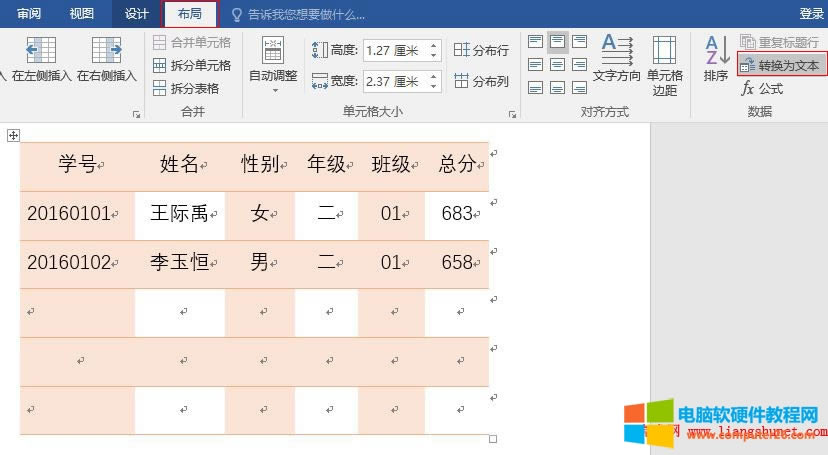The width and height of the screenshot is (828, 455).
Task: Toggle align top center alignment
Action: [558, 41]
